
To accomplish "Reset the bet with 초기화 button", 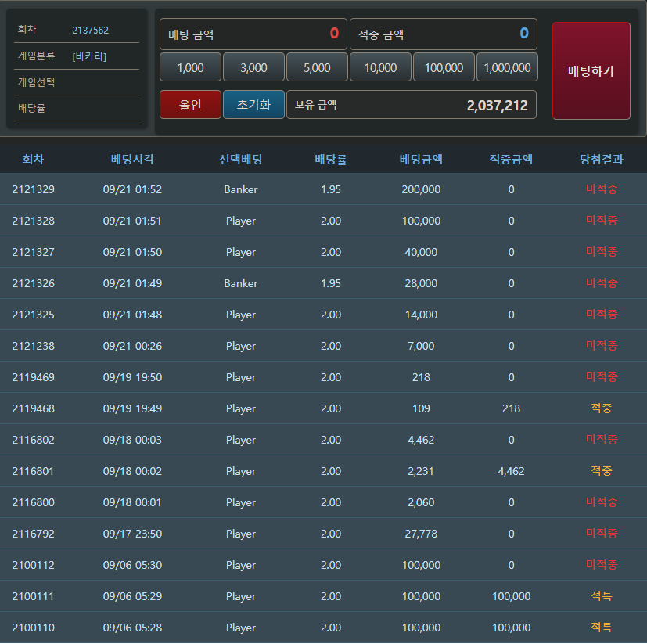I will coord(253,104).
